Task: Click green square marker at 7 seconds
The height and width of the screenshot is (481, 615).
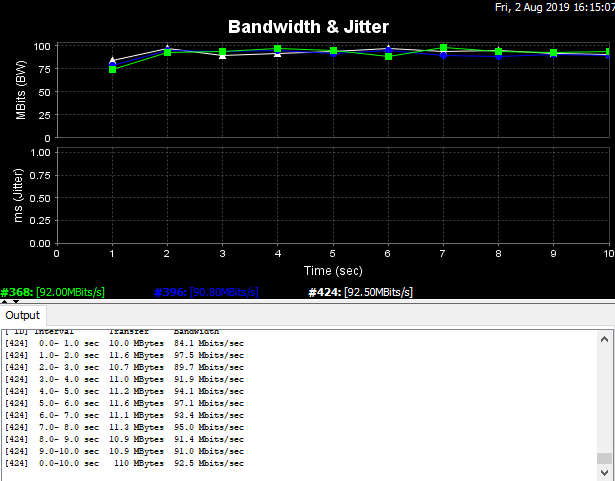Action: 443,48
